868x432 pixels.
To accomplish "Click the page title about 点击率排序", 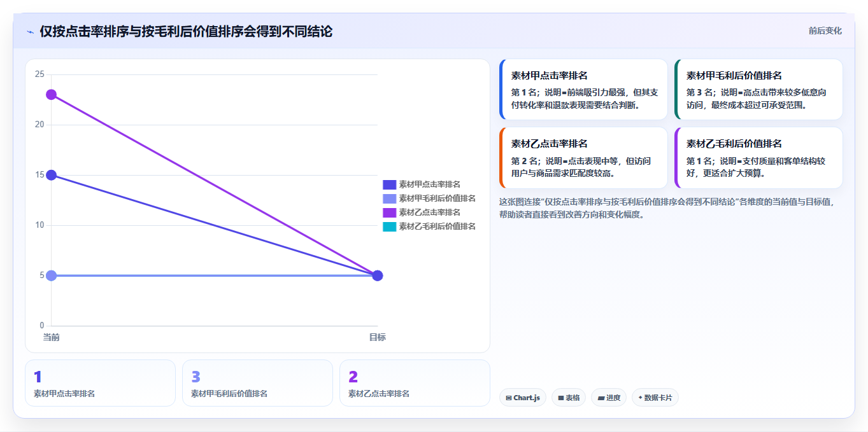I will pyautogui.click(x=186, y=31).
